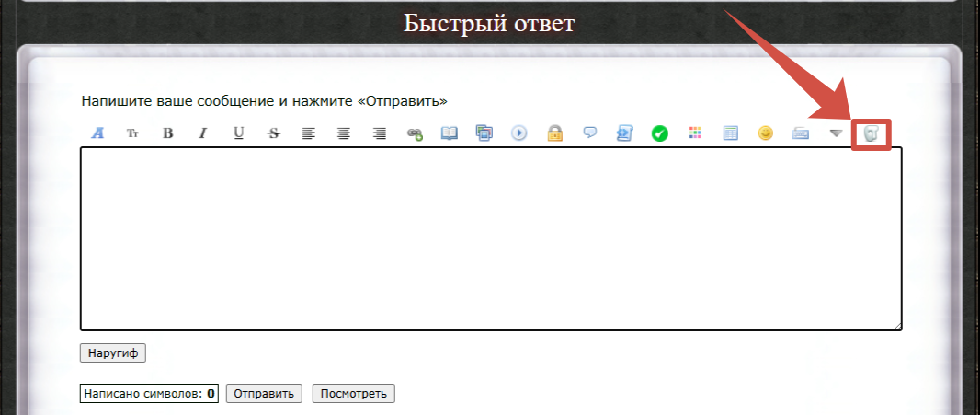
Task: Align text to the left
Action: tap(308, 133)
